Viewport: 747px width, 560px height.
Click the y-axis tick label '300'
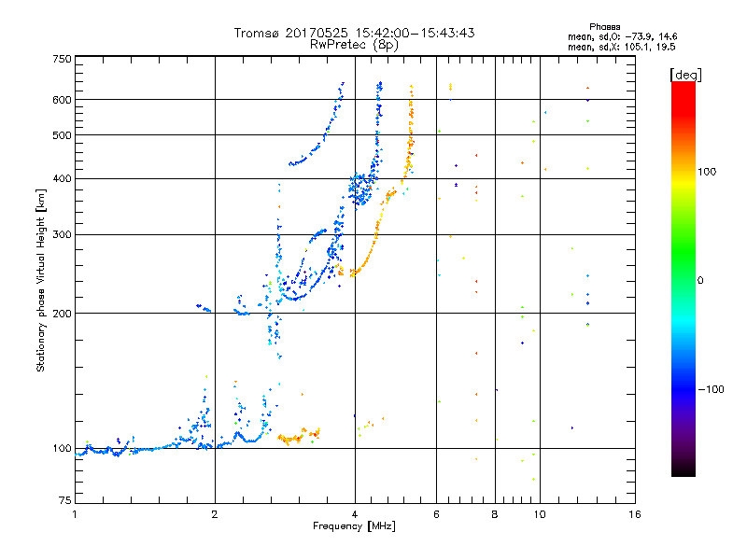pos(62,234)
